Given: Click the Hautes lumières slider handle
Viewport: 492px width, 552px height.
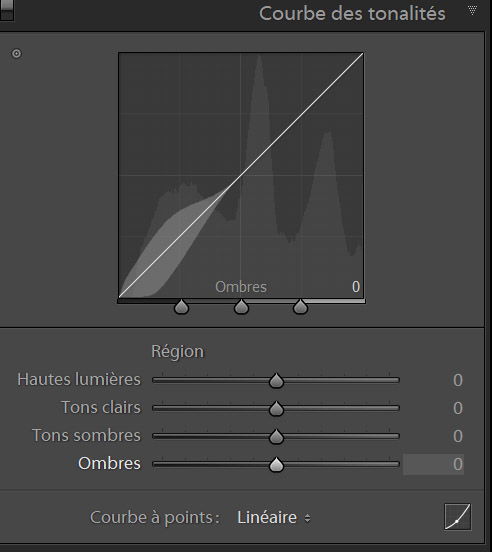Looking at the screenshot, I should (276, 381).
